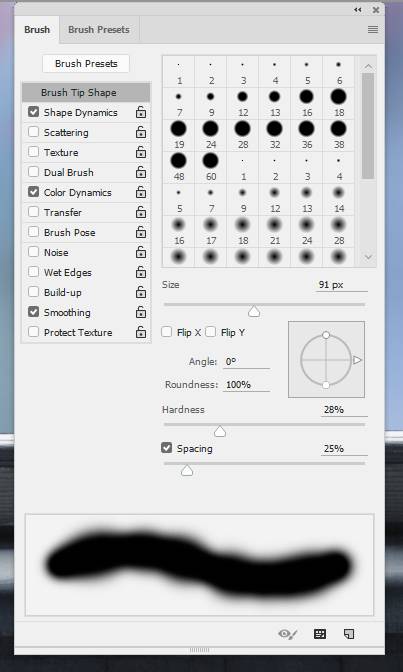Open Preset Manager icon at panel bottom

320,634
